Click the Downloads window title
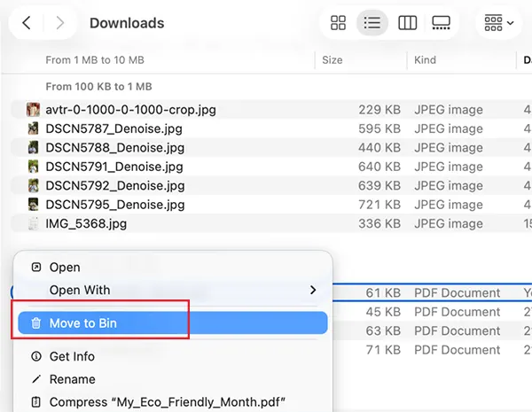Image resolution: width=532 pixels, height=412 pixels. coord(127,23)
